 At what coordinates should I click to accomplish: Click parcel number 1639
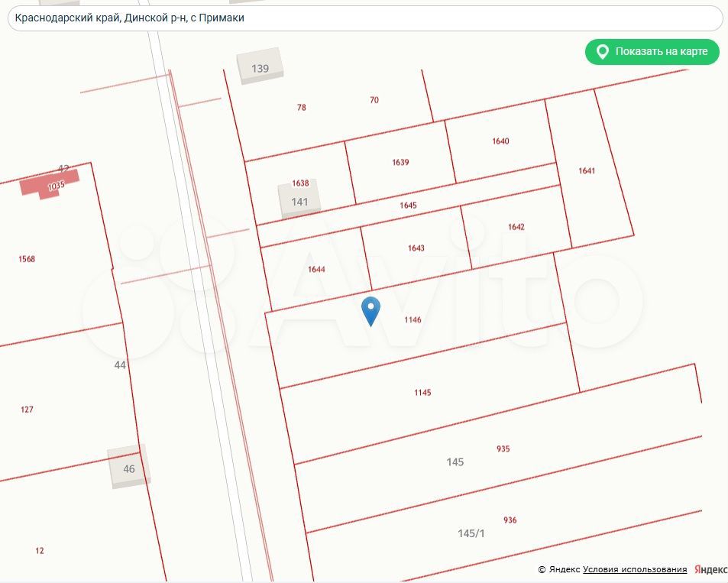400,162
